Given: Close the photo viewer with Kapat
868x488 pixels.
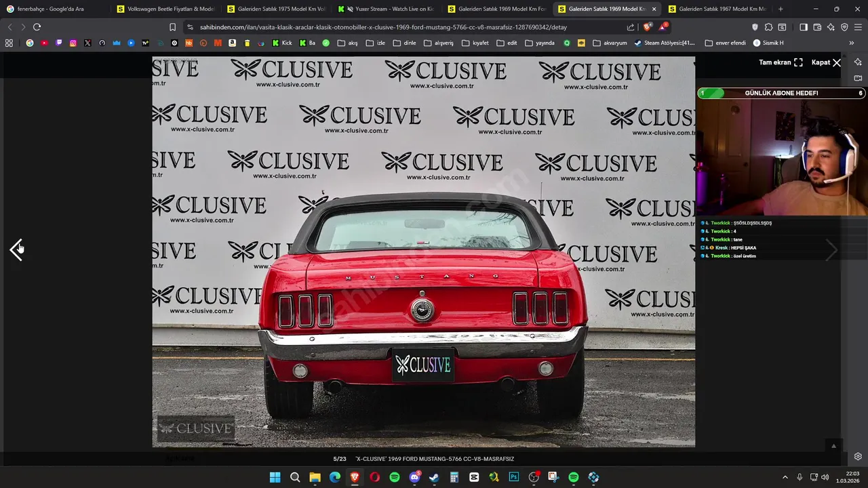Looking at the screenshot, I should click(x=827, y=62).
